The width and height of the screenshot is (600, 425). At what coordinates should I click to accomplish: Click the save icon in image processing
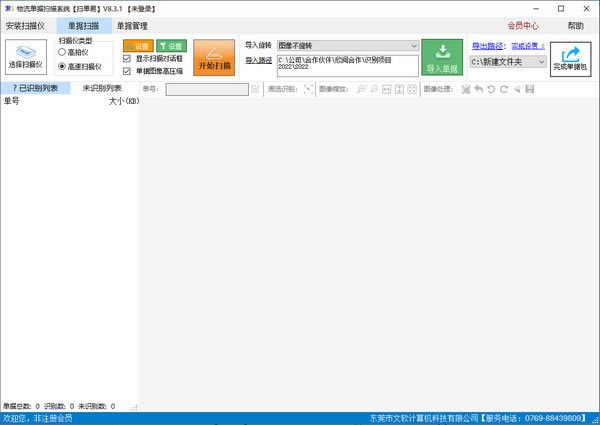pos(529,89)
